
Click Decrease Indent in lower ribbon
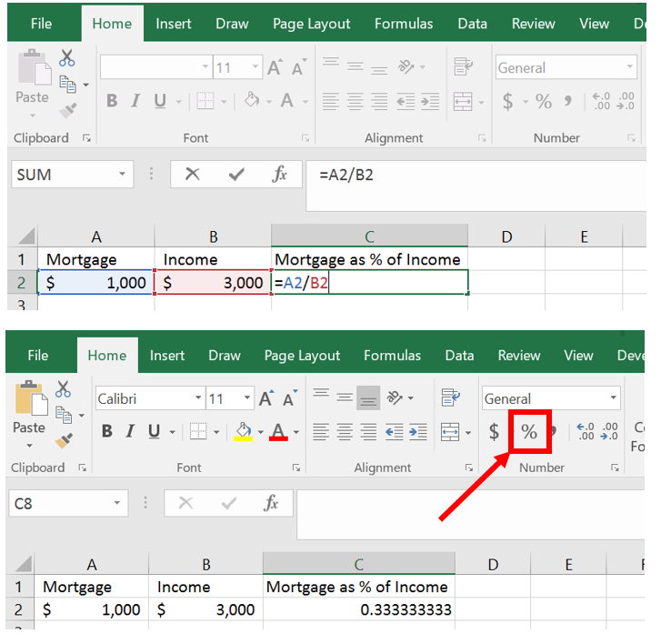click(395, 432)
